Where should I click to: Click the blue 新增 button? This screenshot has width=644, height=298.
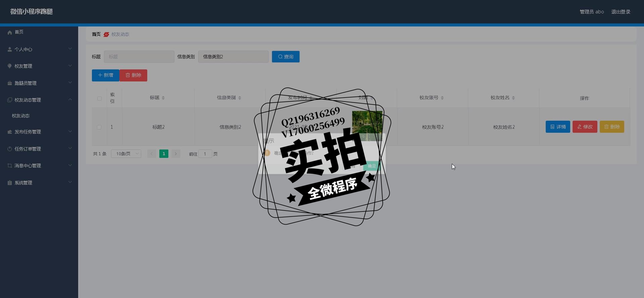click(x=105, y=75)
